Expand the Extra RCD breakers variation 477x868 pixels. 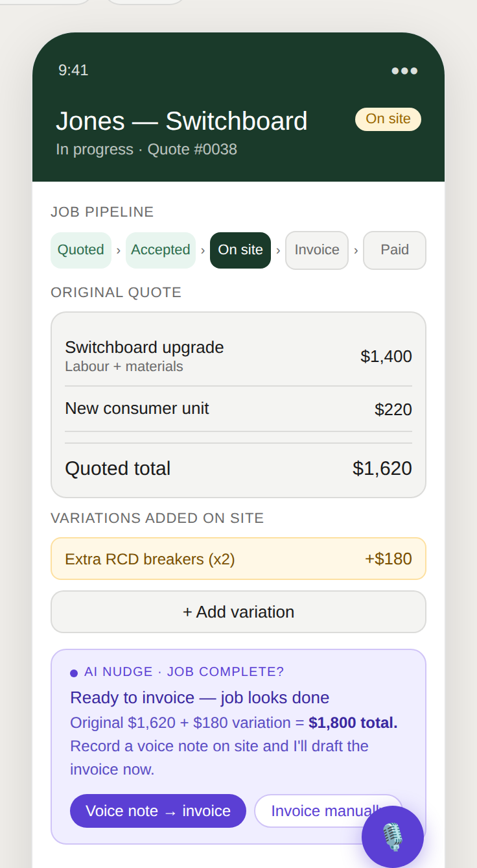(238, 558)
